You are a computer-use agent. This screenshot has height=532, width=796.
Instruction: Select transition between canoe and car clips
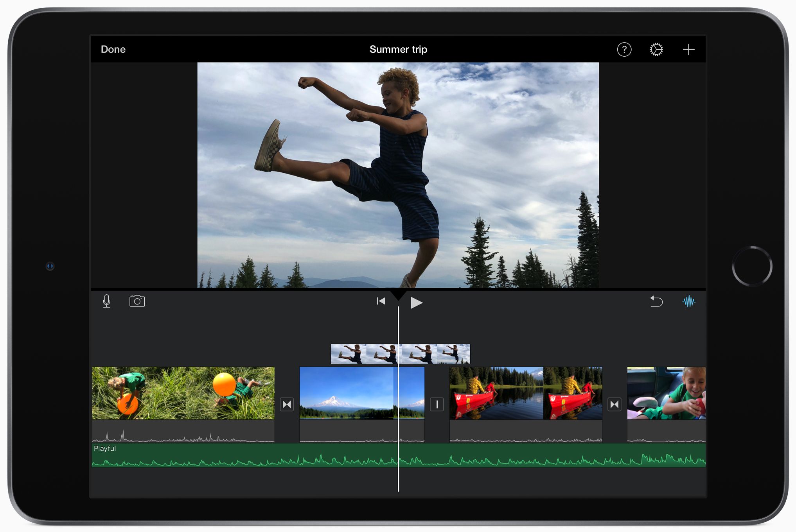pos(614,404)
